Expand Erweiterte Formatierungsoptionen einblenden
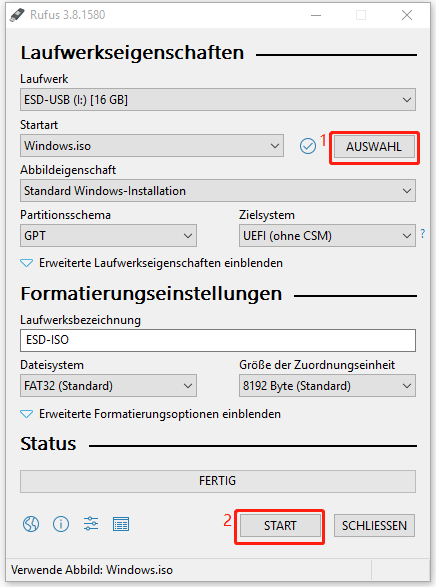 tap(150, 414)
